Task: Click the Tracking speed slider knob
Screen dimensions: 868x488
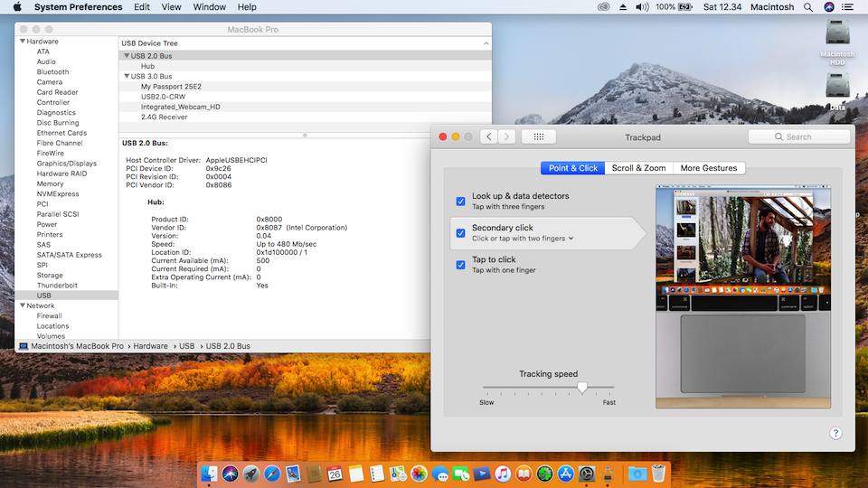Action: click(x=582, y=388)
